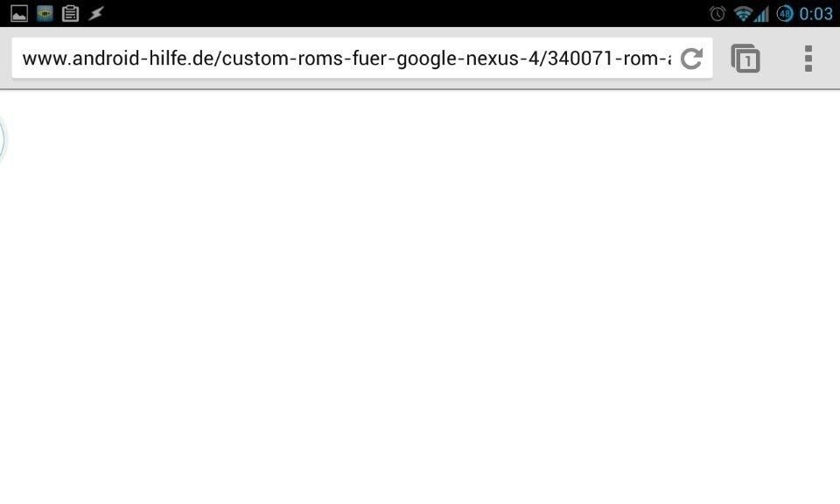Tap the blank white page content area
The width and height of the screenshot is (840, 504).
pyautogui.click(x=420, y=297)
